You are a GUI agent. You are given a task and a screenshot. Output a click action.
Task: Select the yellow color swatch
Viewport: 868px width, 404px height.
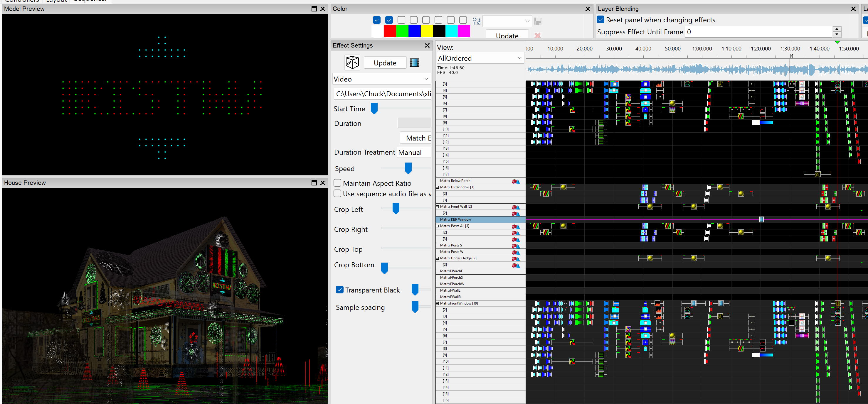(x=427, y=31)
